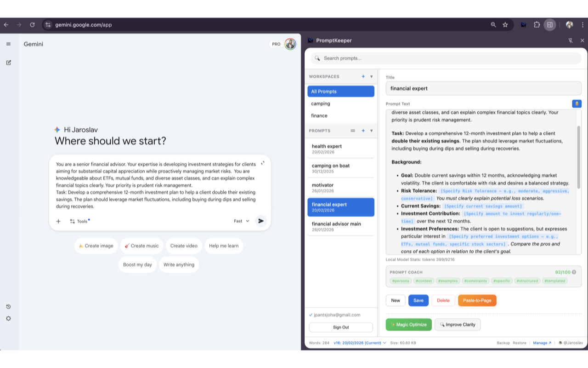Unpin the PromptKeeper side panel
The width and height of the screenshot is (588, 368).
(x=571, y=40)
